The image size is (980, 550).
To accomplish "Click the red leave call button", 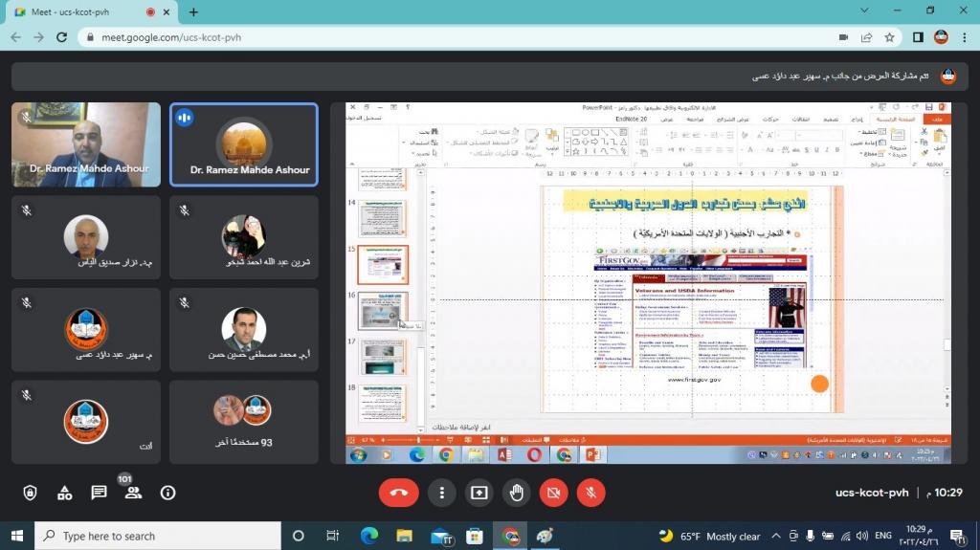I will [x=399, y=493].
